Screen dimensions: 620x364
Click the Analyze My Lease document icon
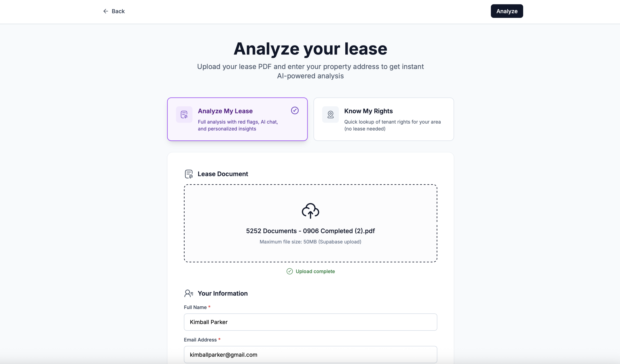click(x=184, y=115)
